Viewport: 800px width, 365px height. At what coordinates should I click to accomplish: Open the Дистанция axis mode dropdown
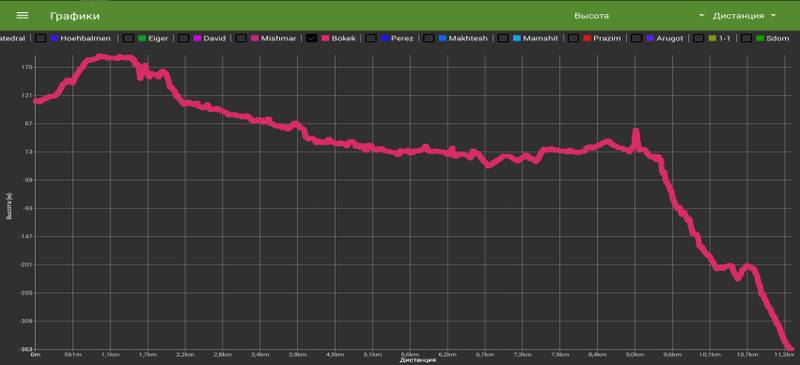point(744,16)
